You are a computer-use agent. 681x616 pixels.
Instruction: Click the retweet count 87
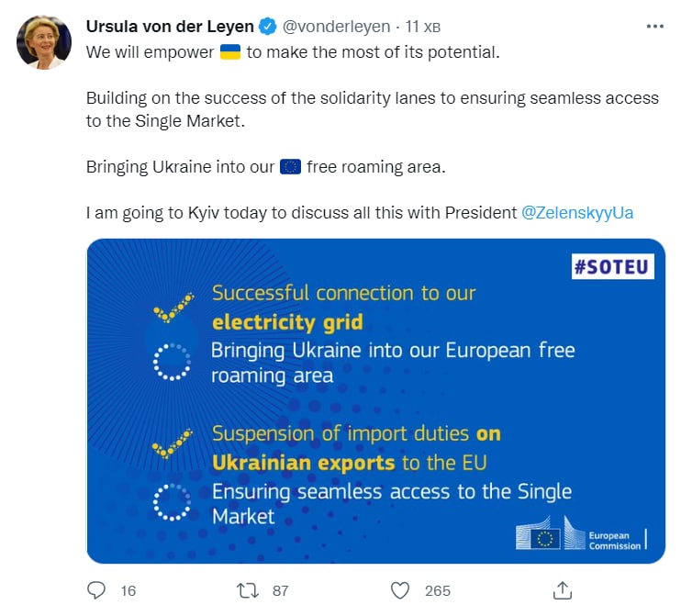281,591
